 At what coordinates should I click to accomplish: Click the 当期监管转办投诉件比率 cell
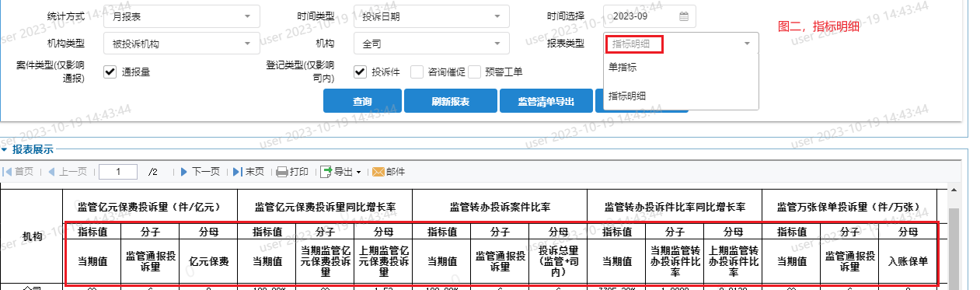[675, 262]
